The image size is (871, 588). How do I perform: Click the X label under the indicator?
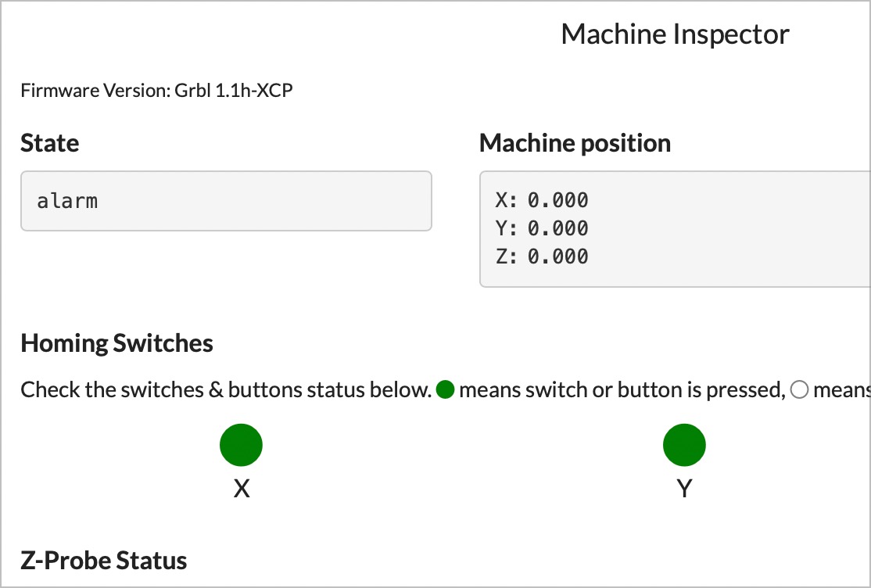(x=241, y=489)
